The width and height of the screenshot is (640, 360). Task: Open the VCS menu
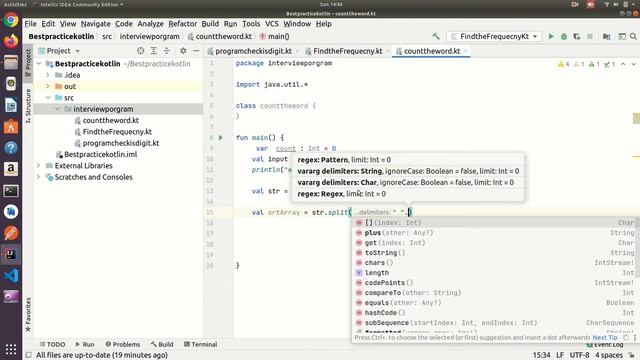271,24
